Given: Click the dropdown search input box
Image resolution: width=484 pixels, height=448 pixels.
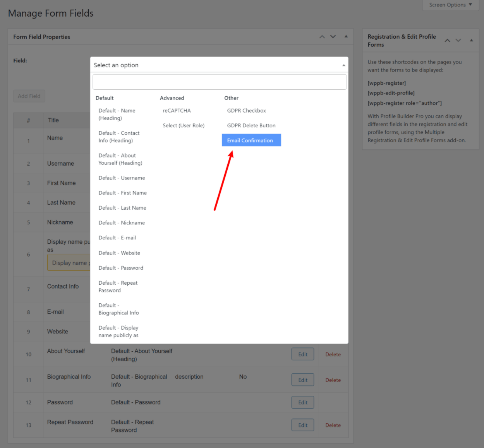Looking at the screenshot, I should (219, 82).
